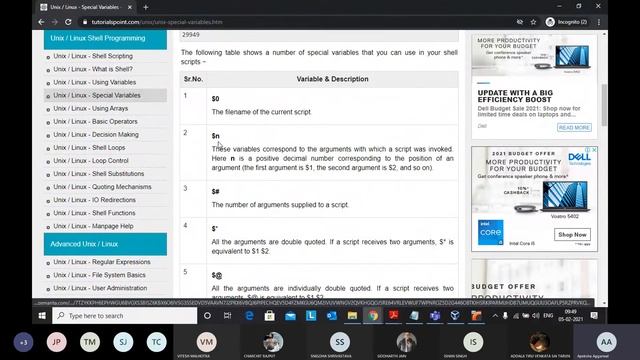Open Unix / Linux - Decision Making link
The height and width of the screenshot is (360, 640).
point(96,134)
